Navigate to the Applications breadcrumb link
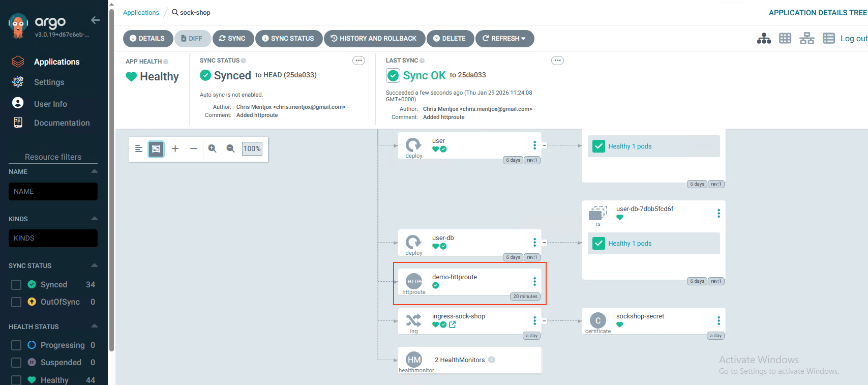This screenshot has width=868, height=385. coord(141,13)
